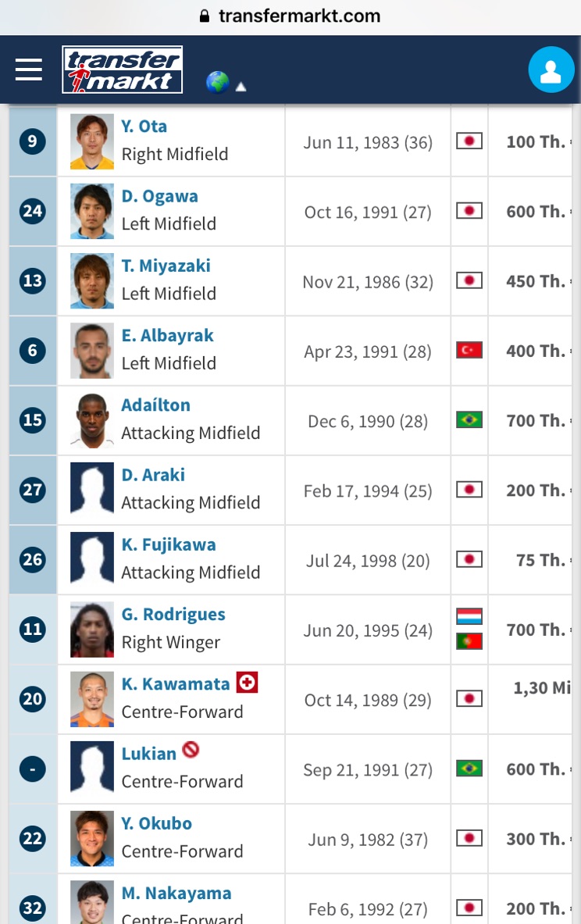The width and height of the screenshot is (581, 924).
Task: Click Adaílton's 700 Th. market value
Action: tap(535, 420)
